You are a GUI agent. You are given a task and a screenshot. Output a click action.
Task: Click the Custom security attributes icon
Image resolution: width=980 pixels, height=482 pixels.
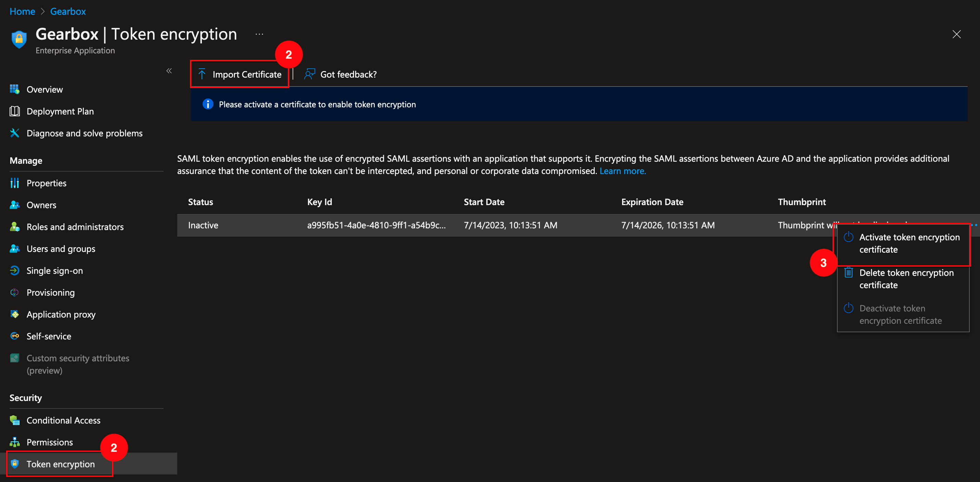point(14,358)
